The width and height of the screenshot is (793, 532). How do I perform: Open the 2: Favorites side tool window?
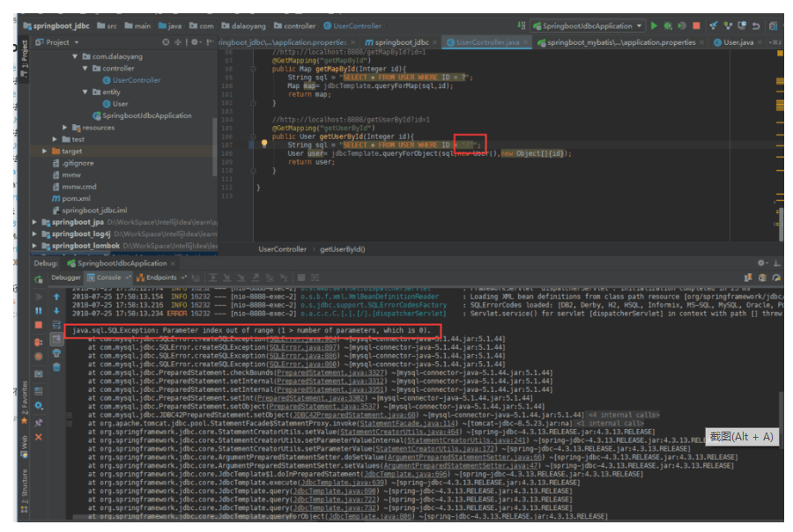click(x=23, y=402)
